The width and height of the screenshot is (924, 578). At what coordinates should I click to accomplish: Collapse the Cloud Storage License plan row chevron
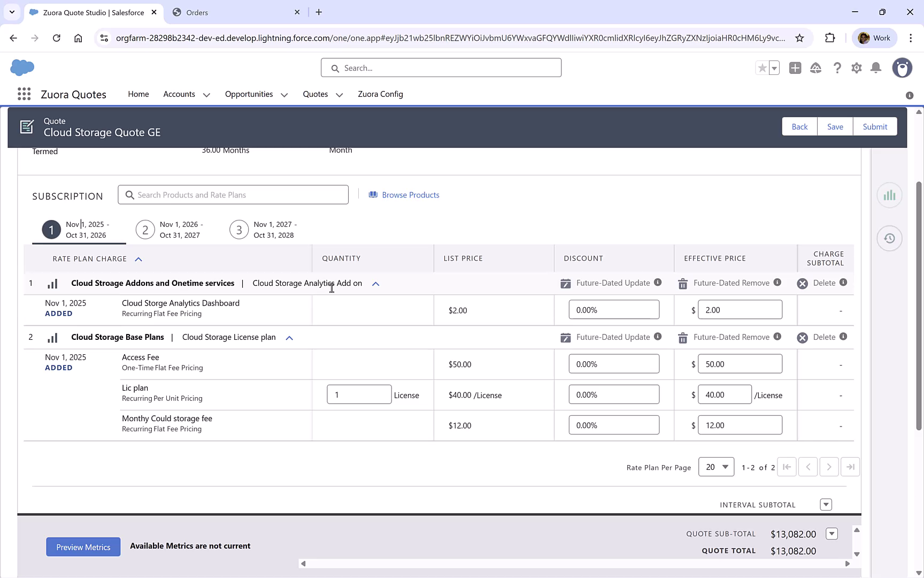289,338
